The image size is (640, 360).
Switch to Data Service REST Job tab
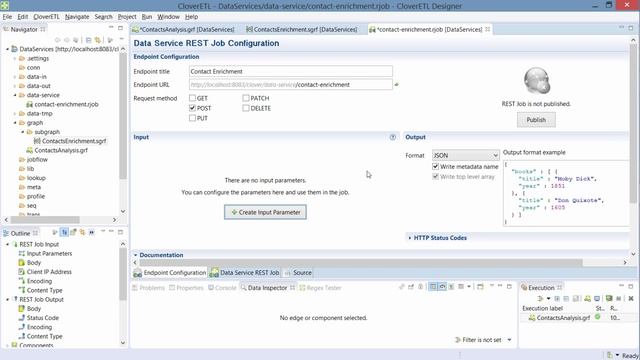pos(245,273)
